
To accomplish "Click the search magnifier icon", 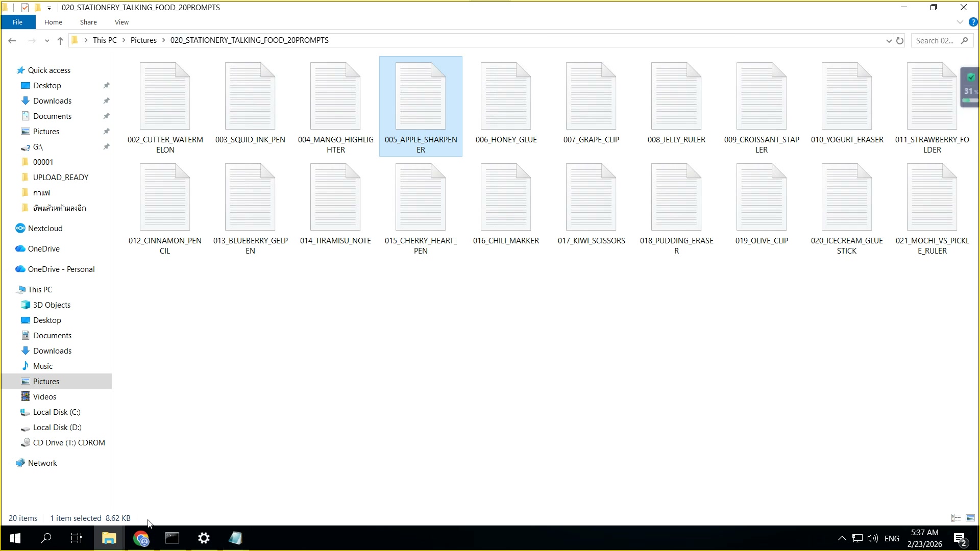I will coord(965,40).
